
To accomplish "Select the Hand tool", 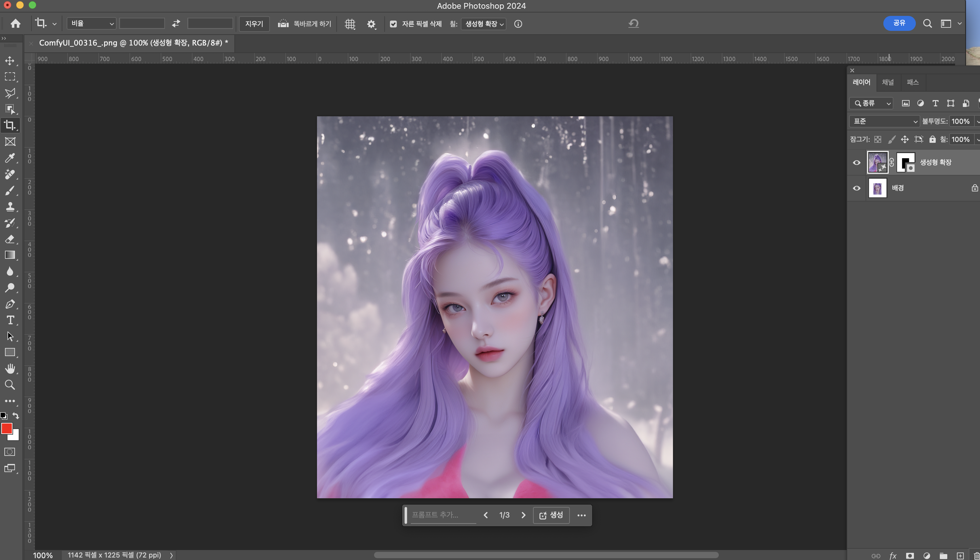I will pos(10,369).
